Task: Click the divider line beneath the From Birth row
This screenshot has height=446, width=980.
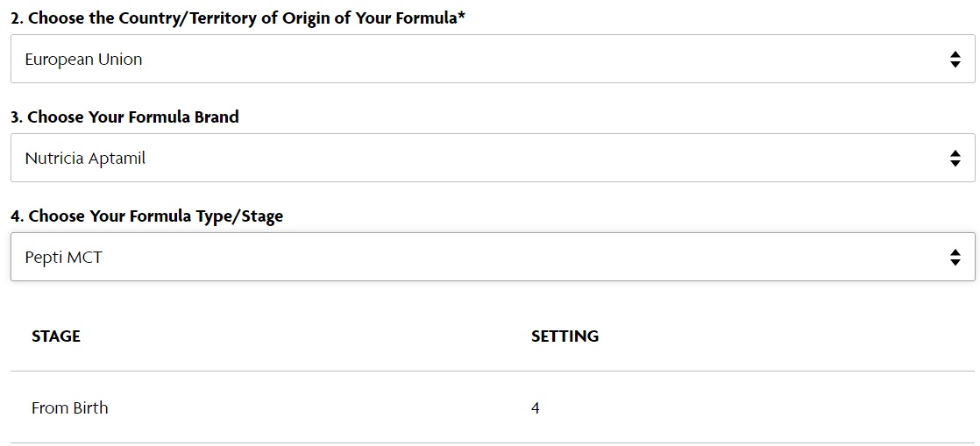Action: coord(493,442)
